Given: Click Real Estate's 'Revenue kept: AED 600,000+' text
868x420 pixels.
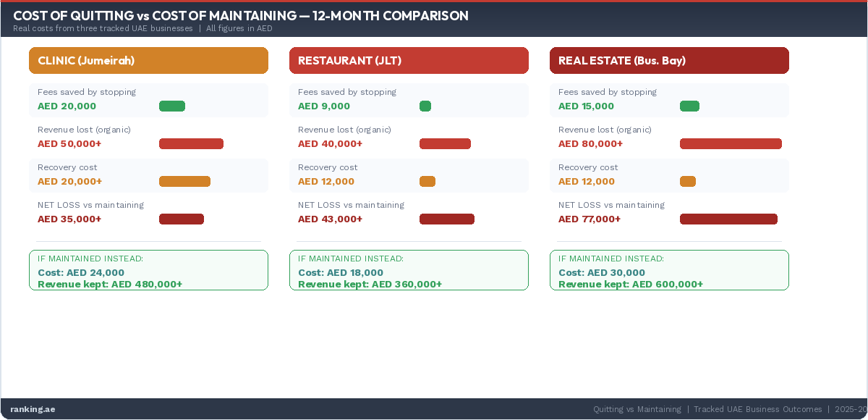Looking at the screenshot, I should point(631,285).
